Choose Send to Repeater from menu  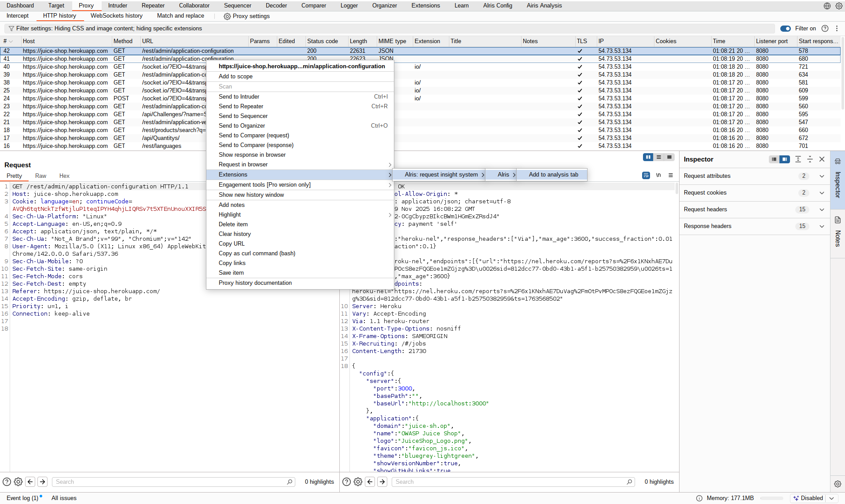pos(241,107)
